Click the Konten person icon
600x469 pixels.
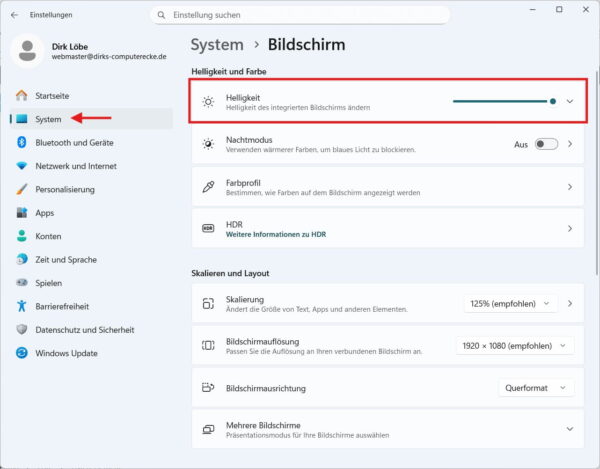tap(22, 236)
